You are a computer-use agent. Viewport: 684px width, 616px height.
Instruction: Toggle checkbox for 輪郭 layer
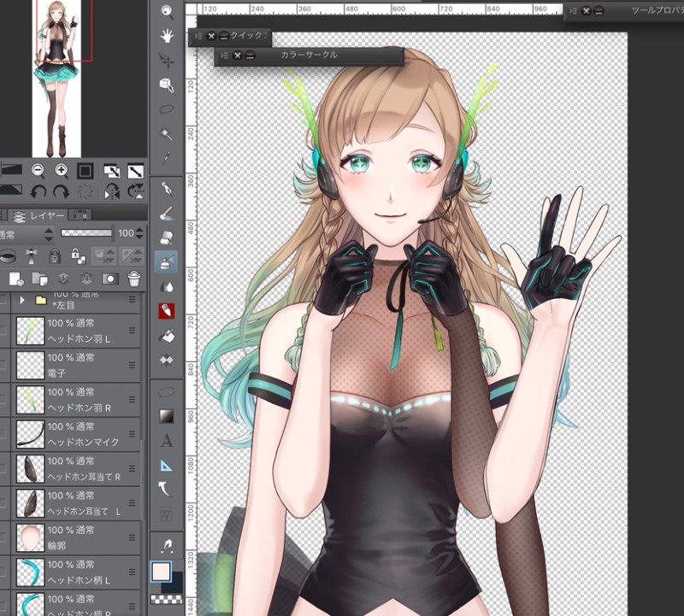pyautogui.click(x=3, y=537)
